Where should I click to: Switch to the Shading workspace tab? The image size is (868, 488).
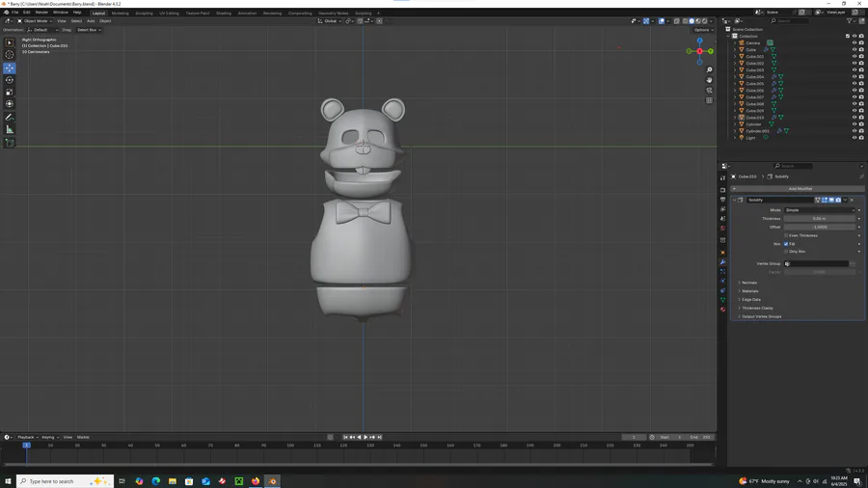click(224, 13)
